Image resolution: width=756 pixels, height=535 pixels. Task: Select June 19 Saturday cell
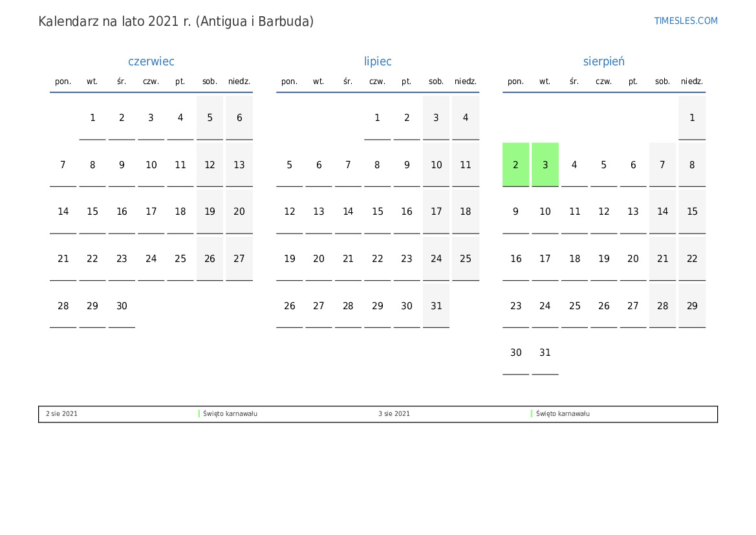click(x=210, y=212)
